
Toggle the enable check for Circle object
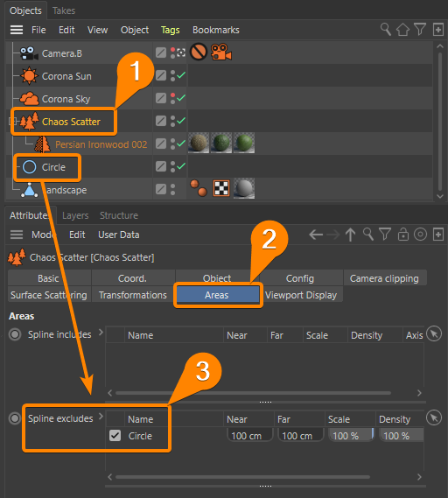(x=181, y=166)
